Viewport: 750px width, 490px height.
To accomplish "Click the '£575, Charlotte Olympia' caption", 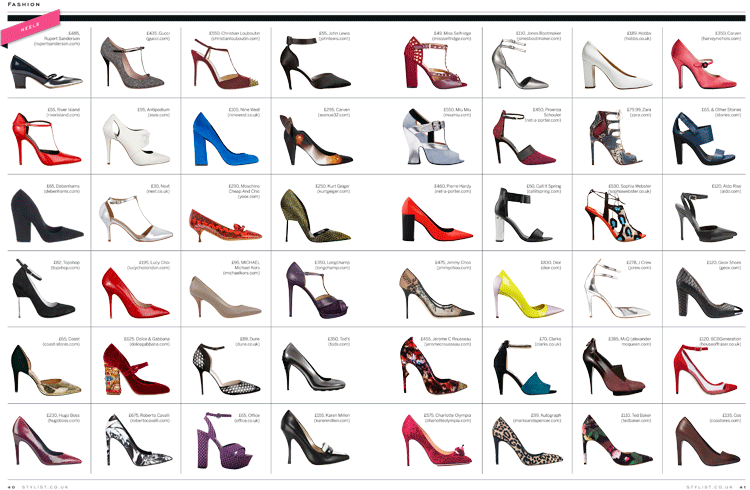I will (447, 418).
